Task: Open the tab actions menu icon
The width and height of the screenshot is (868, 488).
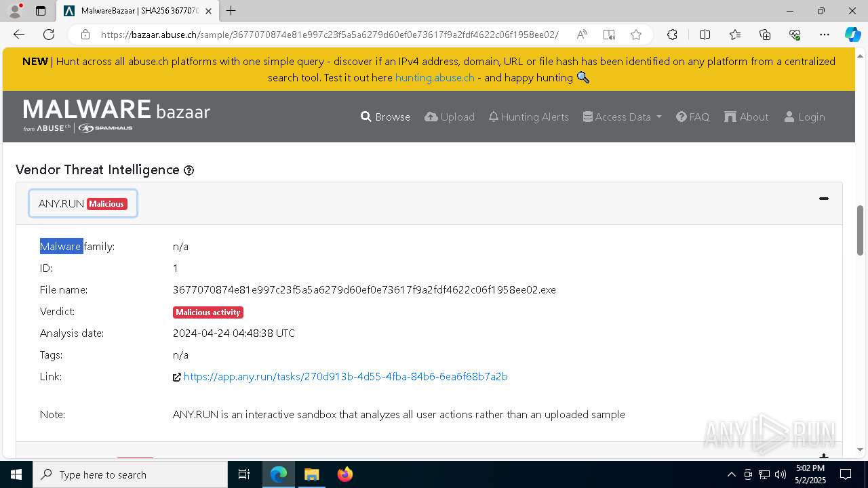Action: [x=41, y=11]
